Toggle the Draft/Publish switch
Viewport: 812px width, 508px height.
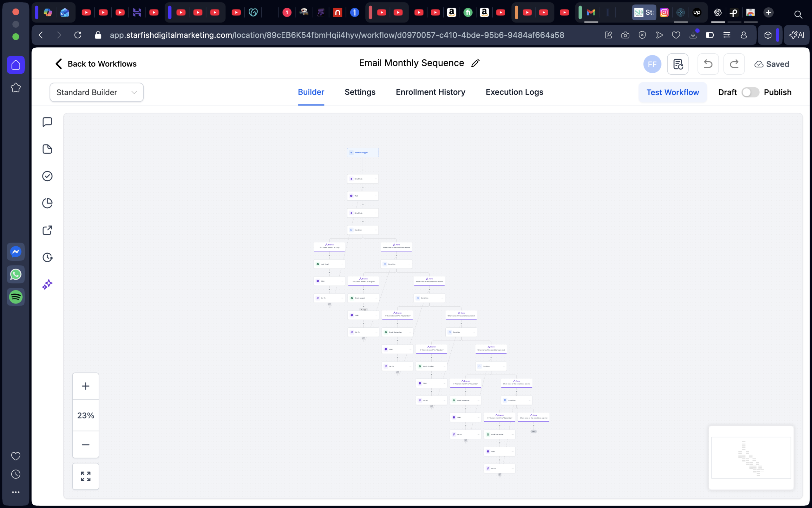pos(750,92)
